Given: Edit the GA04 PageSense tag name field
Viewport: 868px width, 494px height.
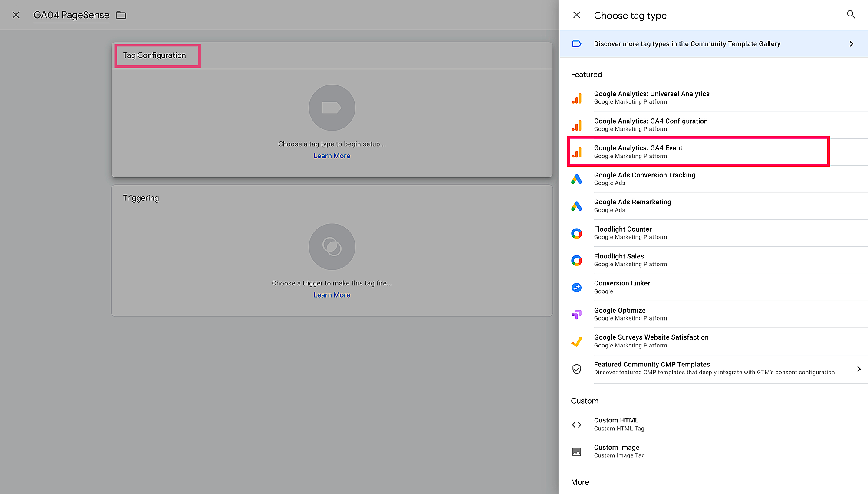Looking at the screenshot, I should 71,15.
